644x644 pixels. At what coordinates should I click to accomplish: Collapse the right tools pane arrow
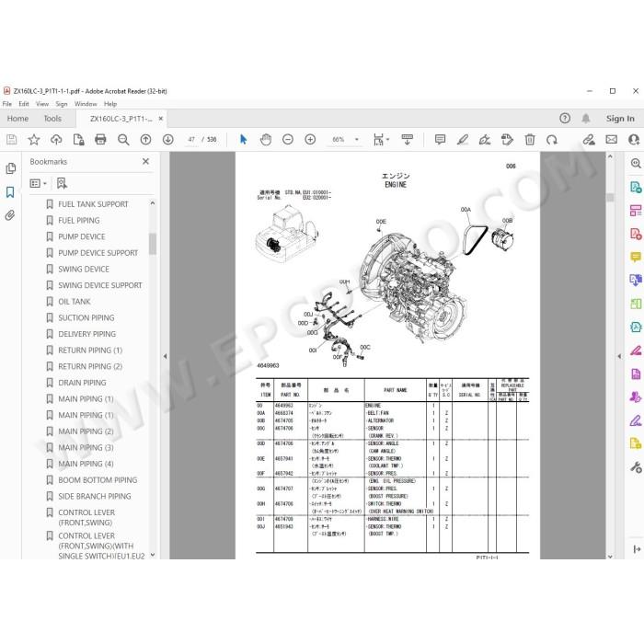(x=619, y=356)
